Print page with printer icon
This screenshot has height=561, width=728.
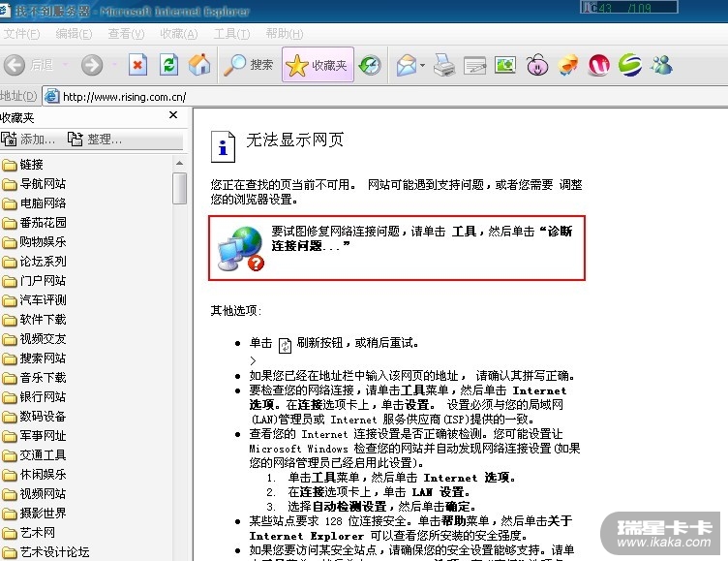443,66
